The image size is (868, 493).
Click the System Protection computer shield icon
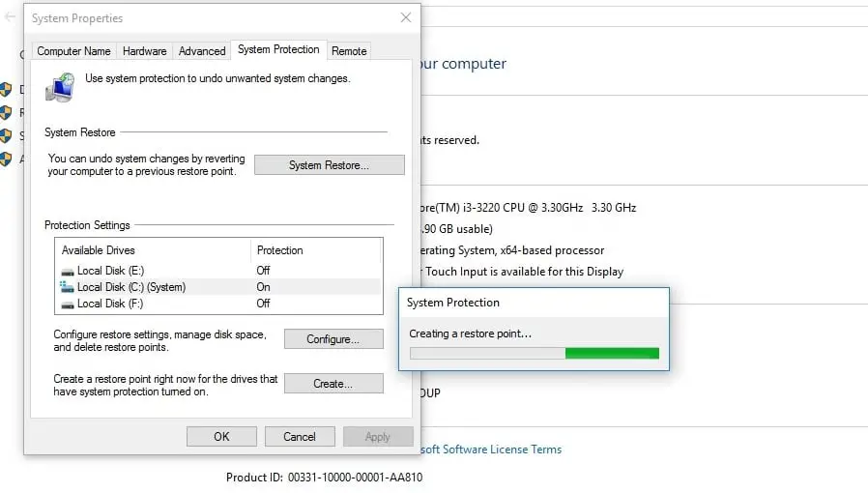[60, 87]
